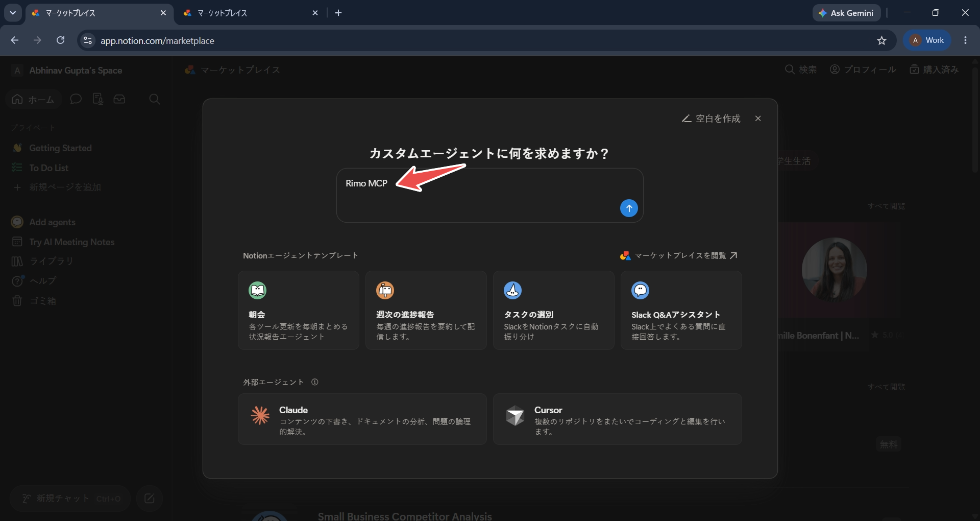Viewport: 980px width, 521px height.
Task: Bookmark this page with the star icon
Action: tap(881, 40)
